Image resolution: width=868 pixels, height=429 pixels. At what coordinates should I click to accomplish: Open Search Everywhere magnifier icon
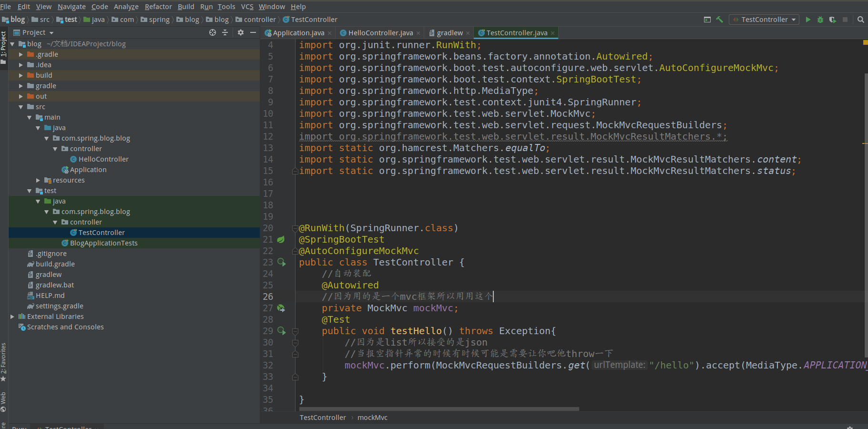pyautogui.click(x=860, y=20)
